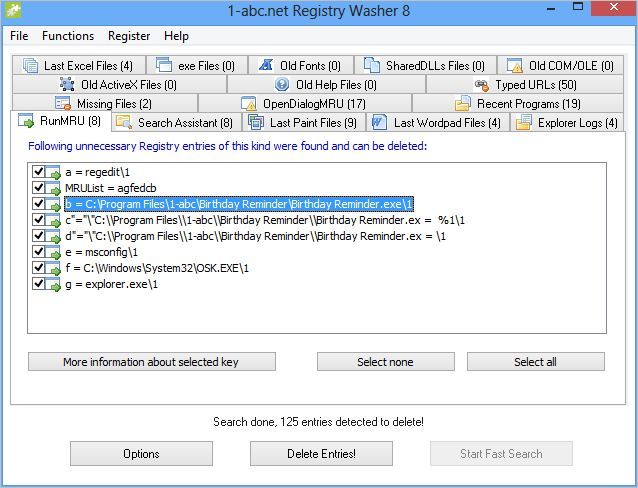Click the Typed URLs tab icon

[x=482, y=85]
